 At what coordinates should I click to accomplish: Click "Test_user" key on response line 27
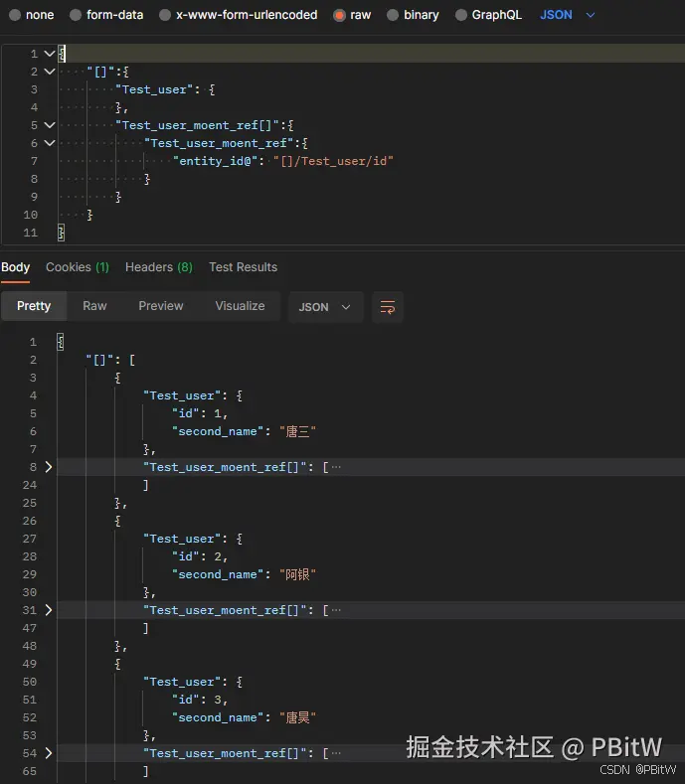click(182, 539)
